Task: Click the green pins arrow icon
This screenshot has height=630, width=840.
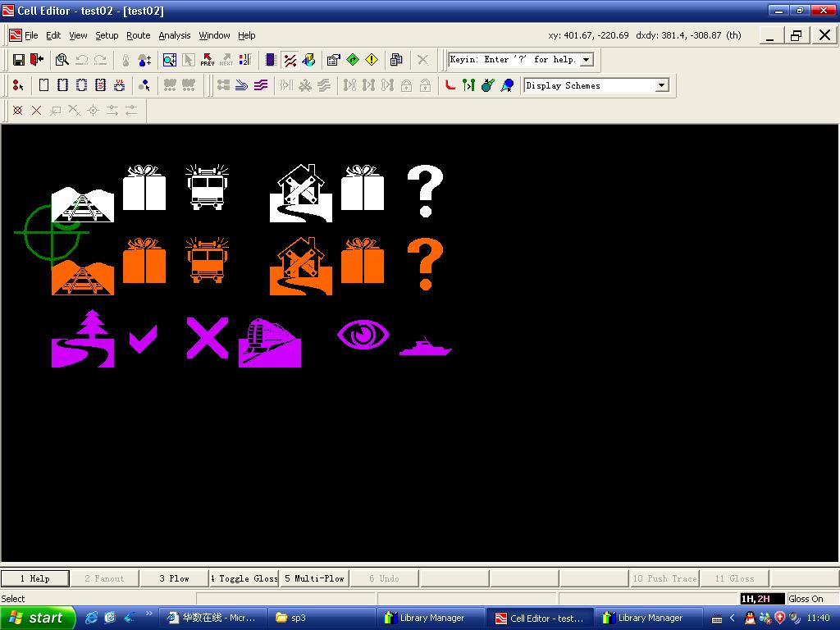Action: coord(468,85)
